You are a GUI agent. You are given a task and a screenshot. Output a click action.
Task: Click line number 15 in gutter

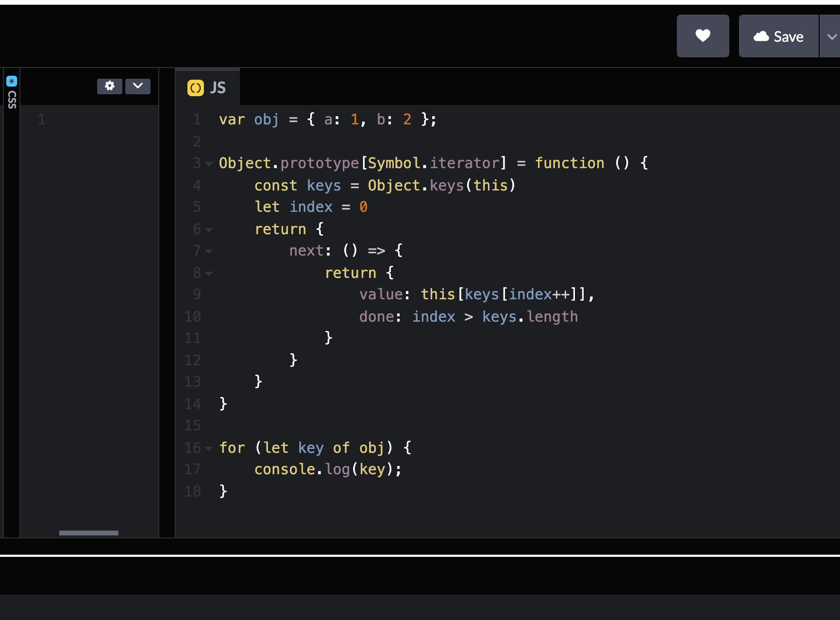[192, 426]
